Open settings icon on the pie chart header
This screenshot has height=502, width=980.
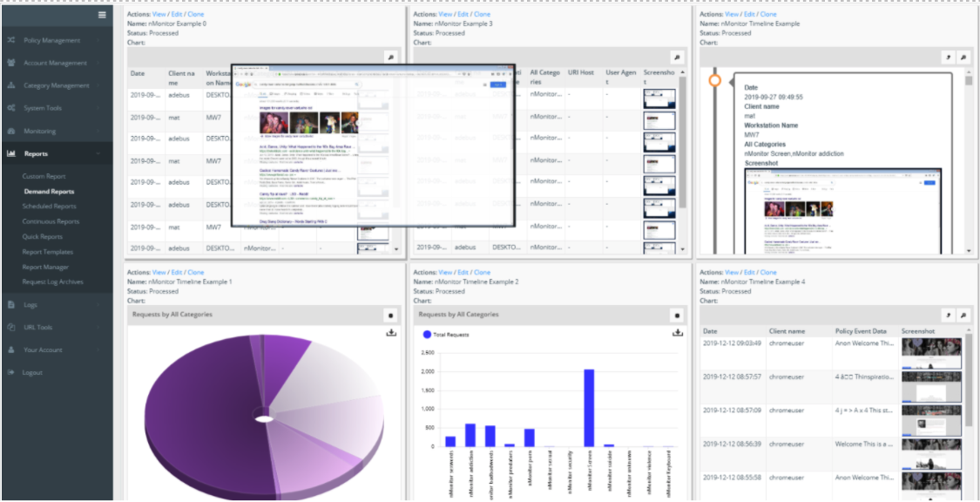[390, 315]
